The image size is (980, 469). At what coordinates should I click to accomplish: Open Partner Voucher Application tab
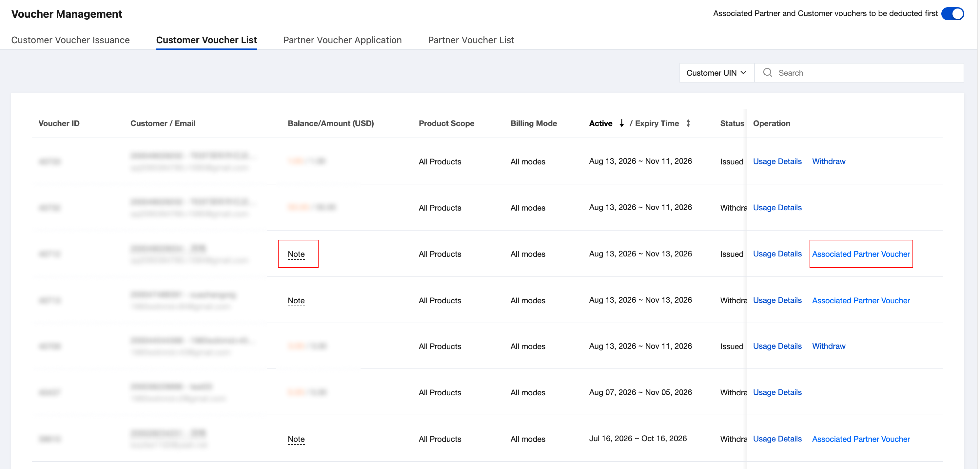[343, 40]
